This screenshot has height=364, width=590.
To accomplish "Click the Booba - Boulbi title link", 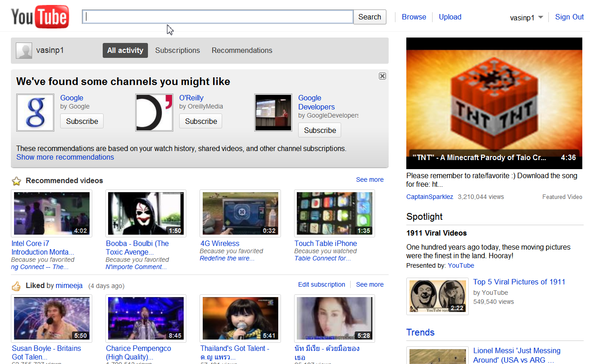I will 138,248.
